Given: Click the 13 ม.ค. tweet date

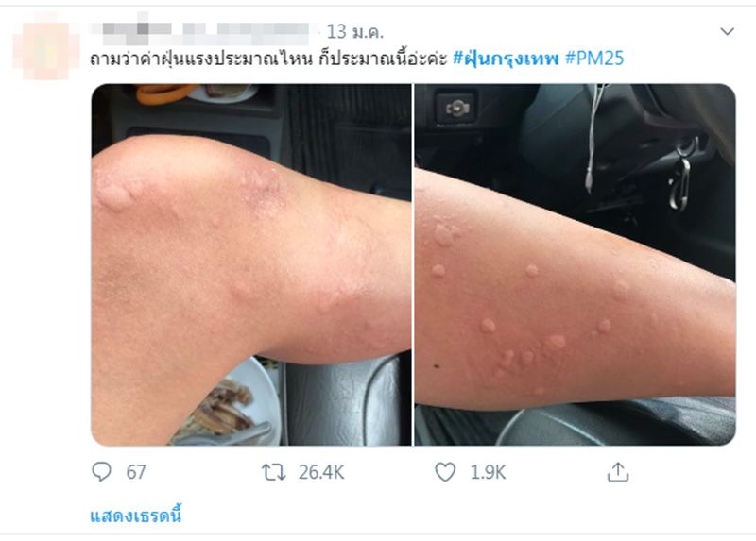Looking at the screenshot, I should [x=355, y=32].
